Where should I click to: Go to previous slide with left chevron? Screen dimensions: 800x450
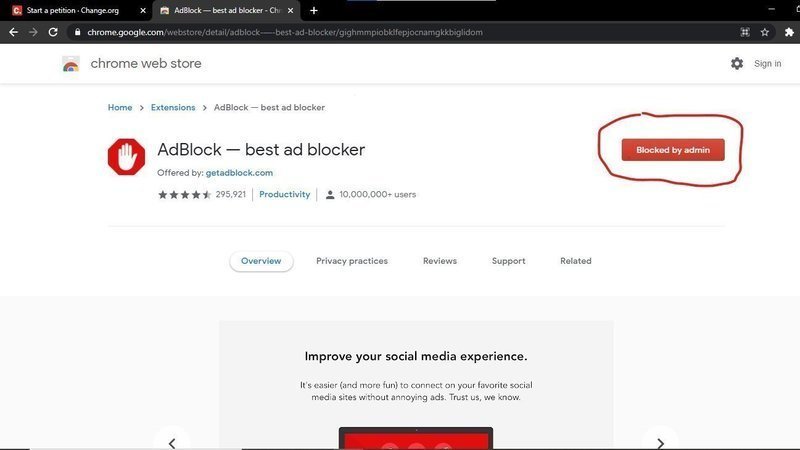coord(172,442)
